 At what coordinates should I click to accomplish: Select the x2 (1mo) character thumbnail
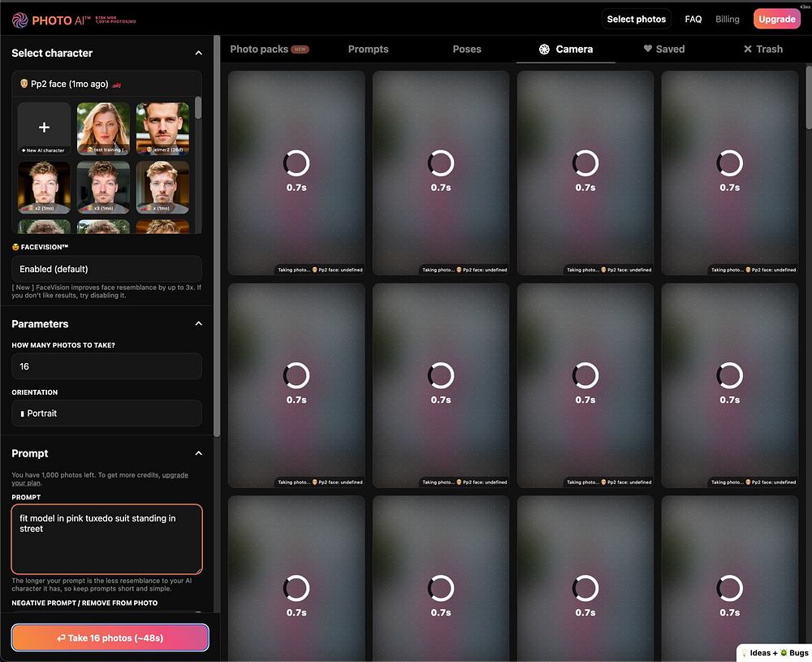(44, 187)
